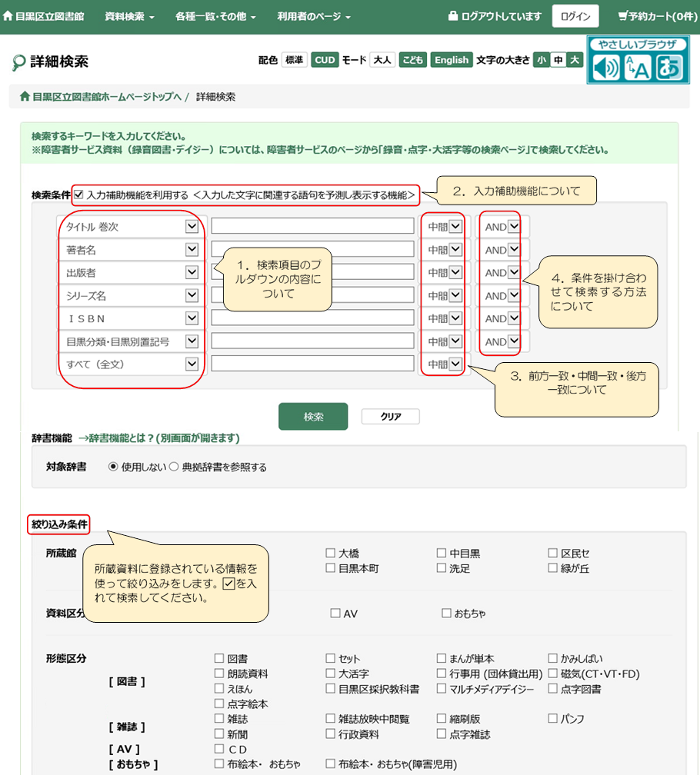Click the ログイン button

pos(575,16)
